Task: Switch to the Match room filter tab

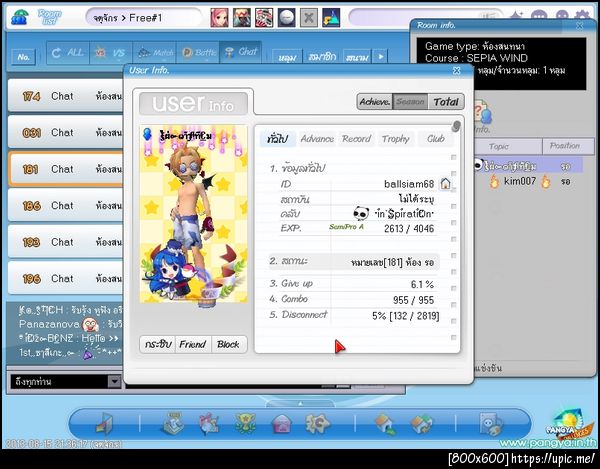Action: [x=154, y=52]
